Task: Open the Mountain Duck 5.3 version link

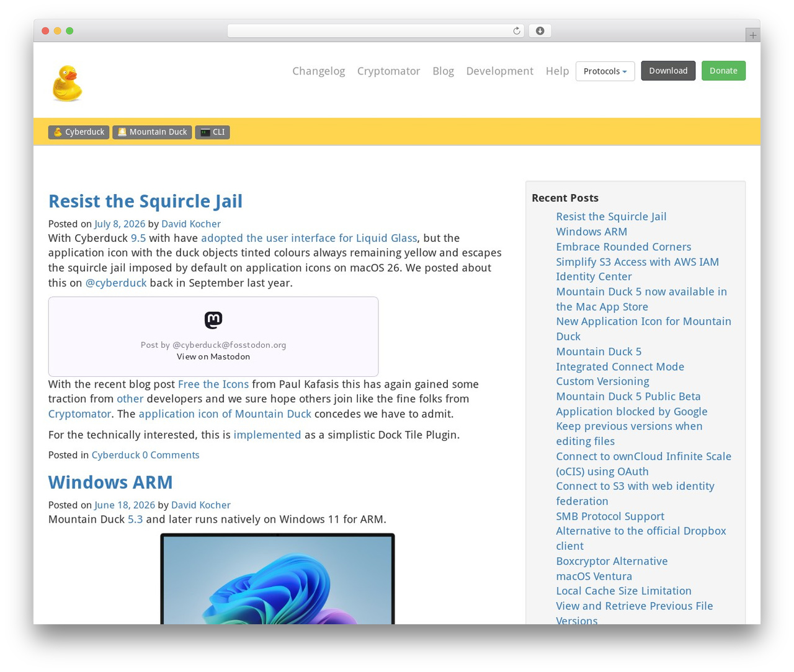Action: coord(135,519)
